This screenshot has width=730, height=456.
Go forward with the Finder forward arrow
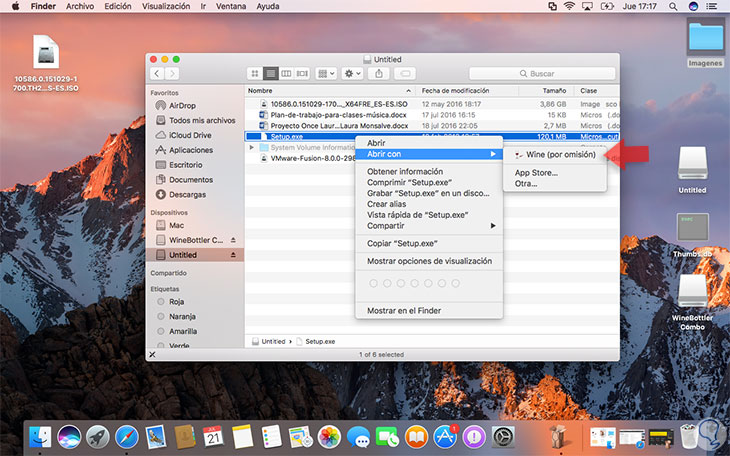coord(172,74)
